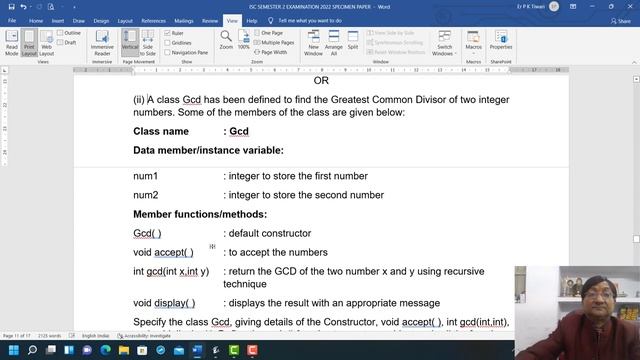This screenshot has height=360, width=640.
Task: Save the document from Quick Access toolbar
Action: 11,7
